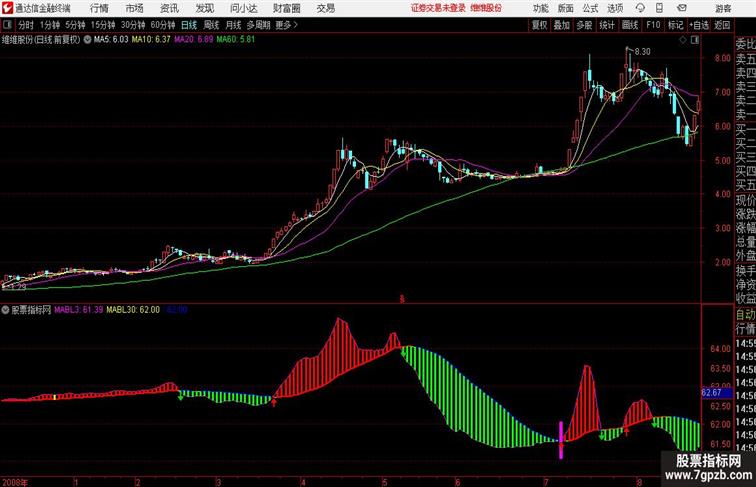Click the MA60: 5.81 indicator label

[236, 40]
